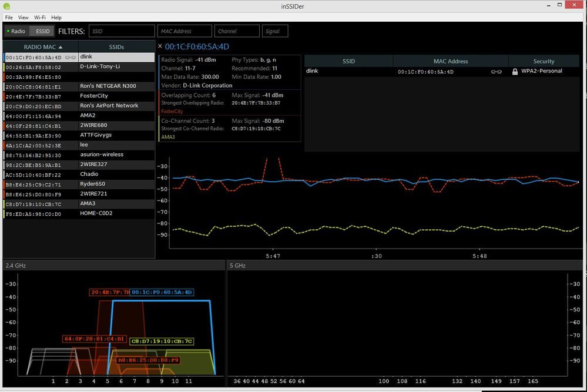Click the 5 GHz panel title

click(x=238, y=266)
